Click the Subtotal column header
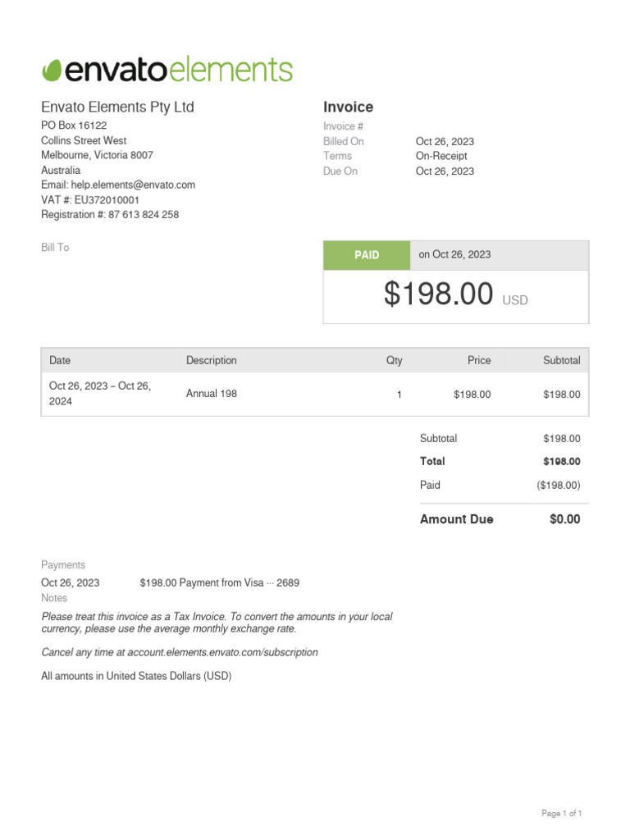The height and width of the screenshot is (840, 630). click(561, 360)
